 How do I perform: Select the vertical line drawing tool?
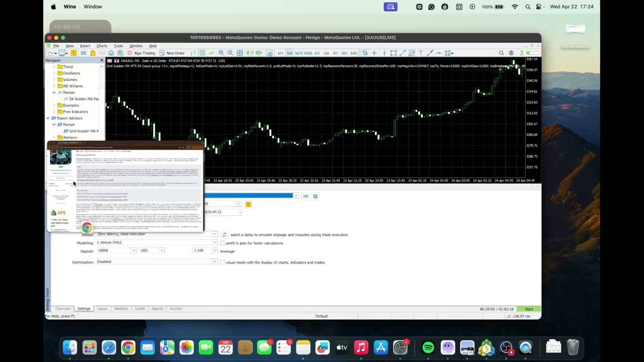pos(384,53)
